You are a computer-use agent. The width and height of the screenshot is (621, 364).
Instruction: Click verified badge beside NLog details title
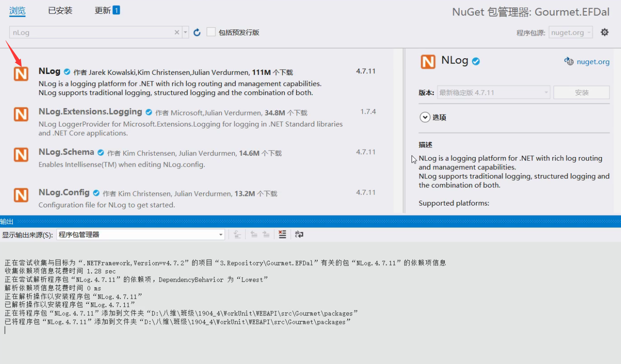[475, 61]
